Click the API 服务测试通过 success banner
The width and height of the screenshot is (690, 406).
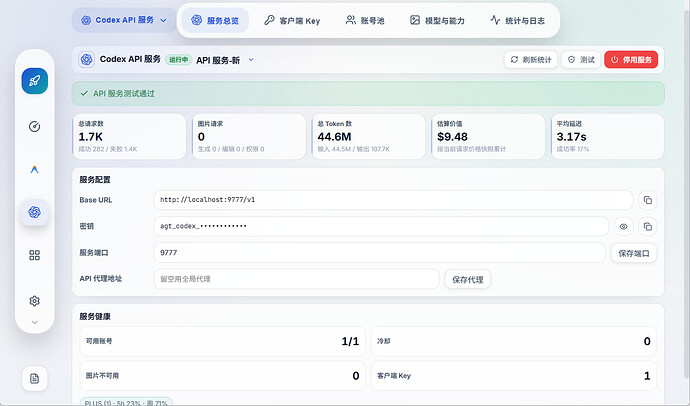(x=368, y=93)
